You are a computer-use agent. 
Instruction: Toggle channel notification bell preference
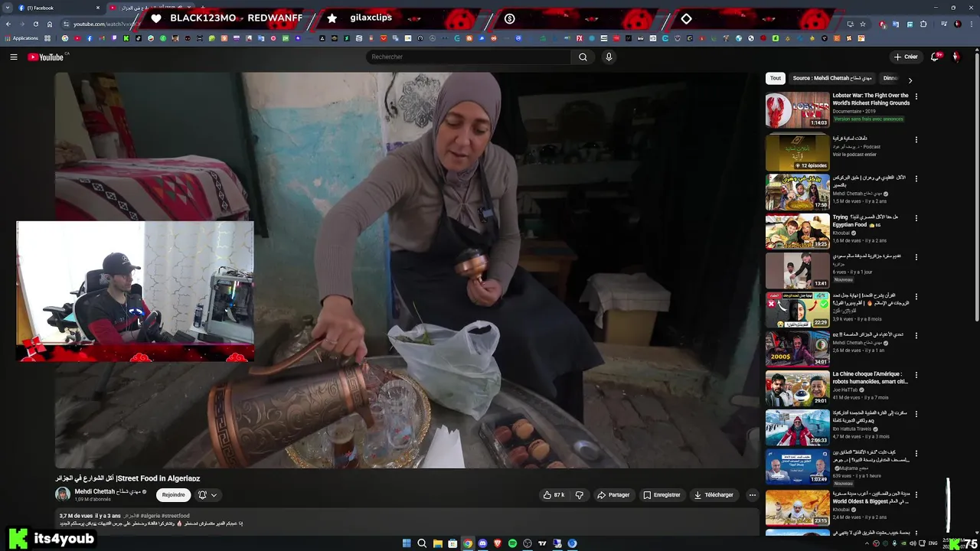[207, 495]
